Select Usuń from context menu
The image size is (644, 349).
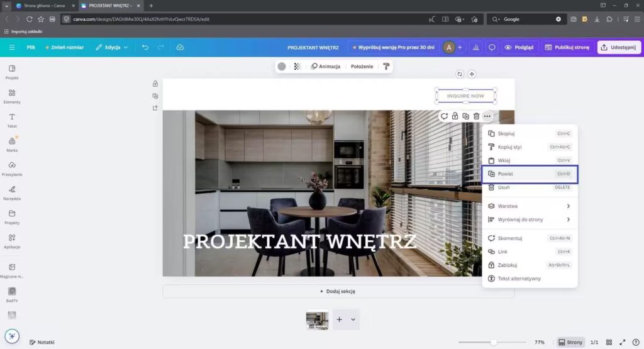point(530,187)
